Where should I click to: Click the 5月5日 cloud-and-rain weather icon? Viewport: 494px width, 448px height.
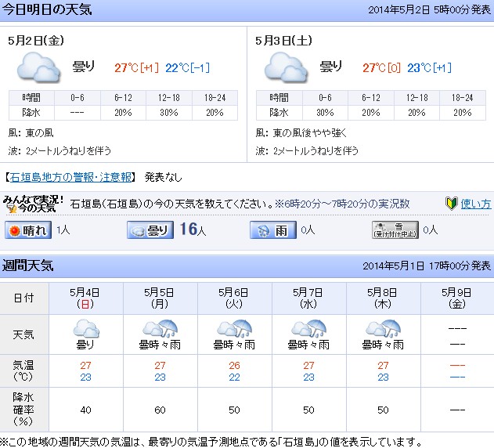[160, 329]
